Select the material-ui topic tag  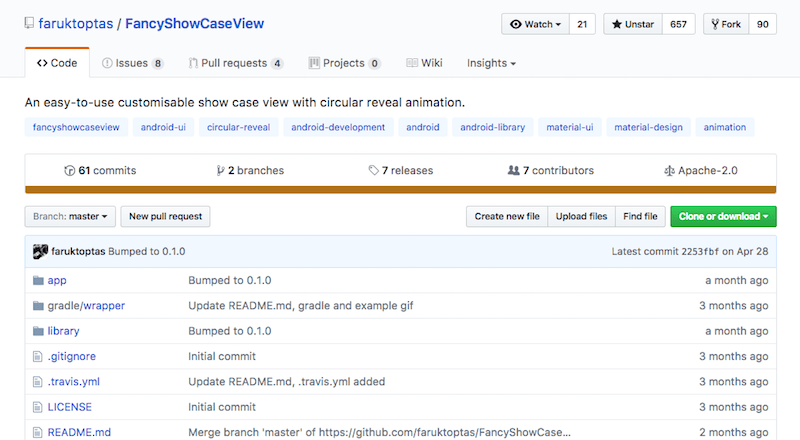[x=570, y=127]
